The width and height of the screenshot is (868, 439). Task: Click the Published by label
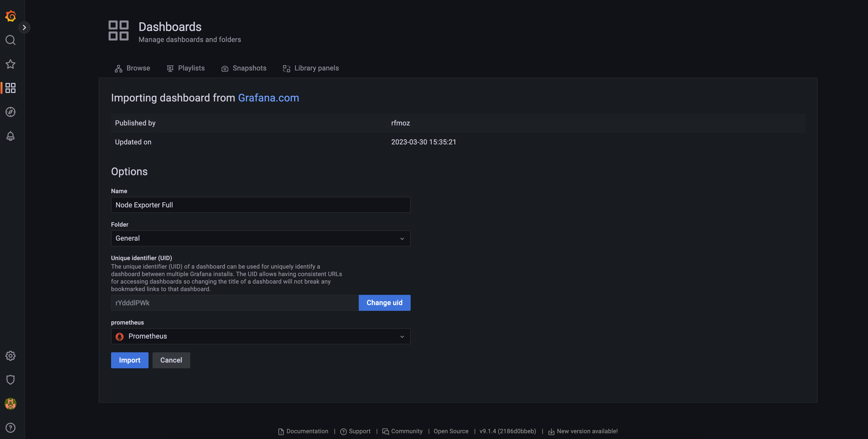tap(135, 123)
